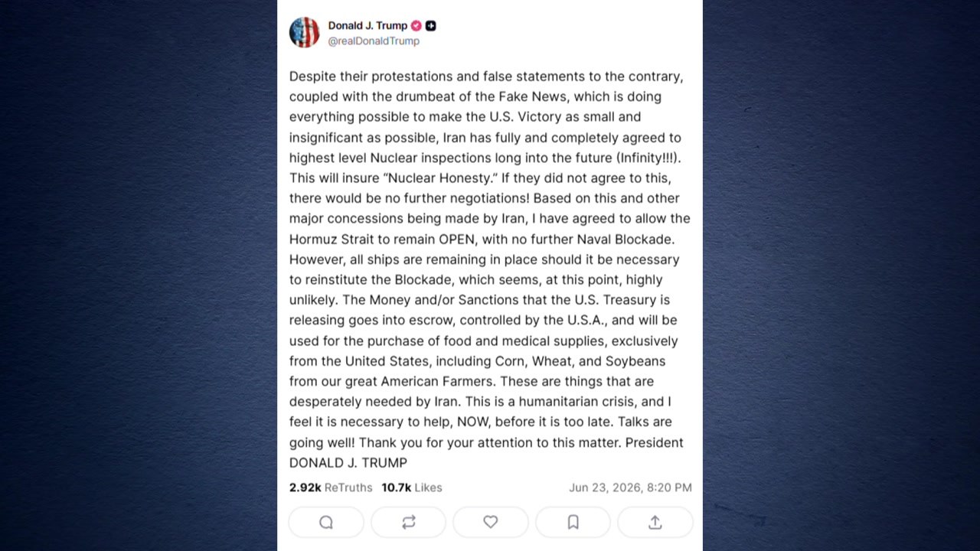Click the black plus badge next to name
980x551 pixels.
(x=431, y=25)
